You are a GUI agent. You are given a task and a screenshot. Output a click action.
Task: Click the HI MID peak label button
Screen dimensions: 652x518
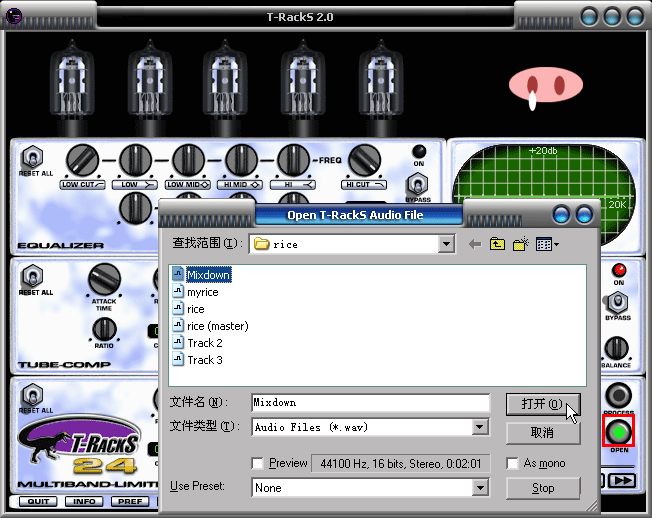click(x=240, y=185)
